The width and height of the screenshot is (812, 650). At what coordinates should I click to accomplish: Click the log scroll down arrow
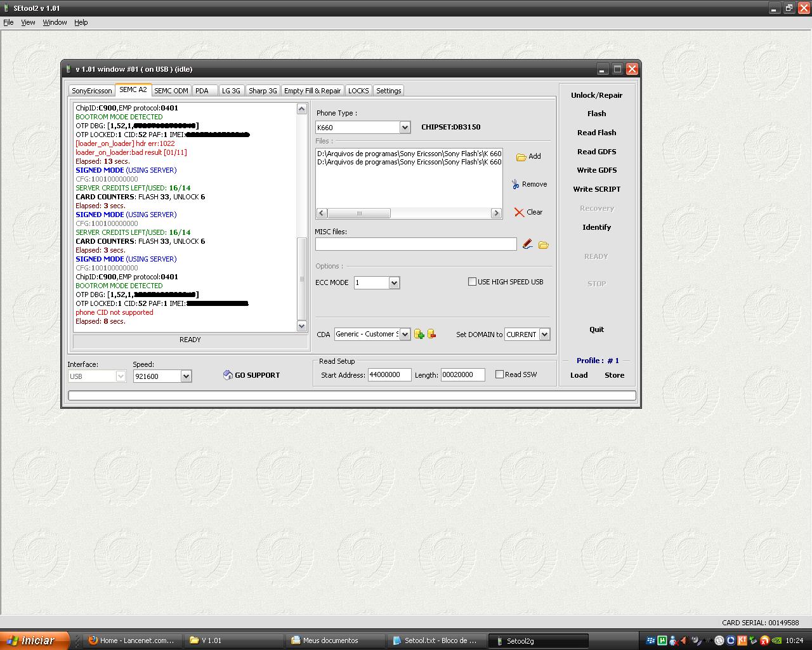(x=302, y=326)
